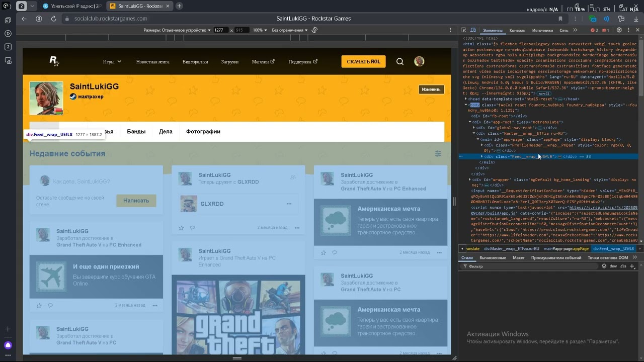Click the green VPN extension icon

point(593,19)
